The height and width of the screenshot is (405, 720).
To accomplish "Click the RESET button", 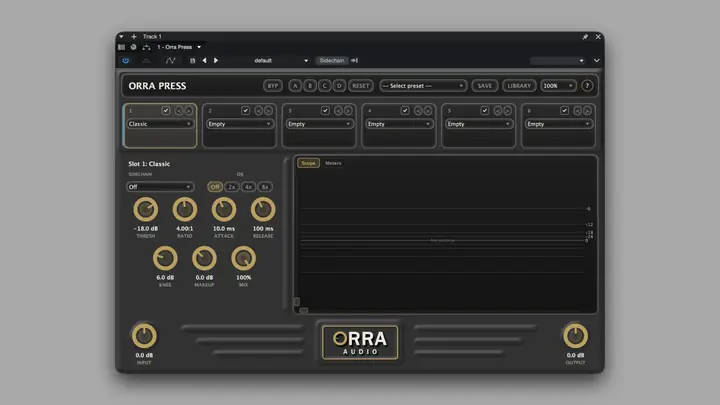I will point(361,86).
